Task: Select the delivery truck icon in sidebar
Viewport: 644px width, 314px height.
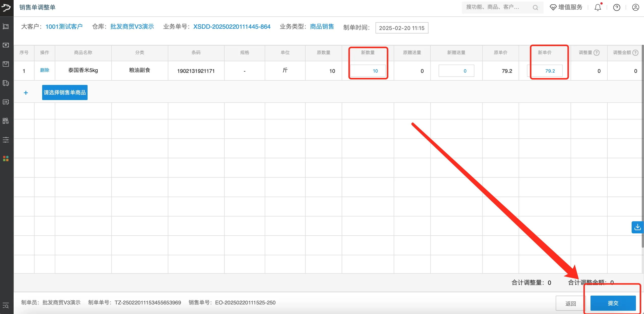Action: point(6,83)
